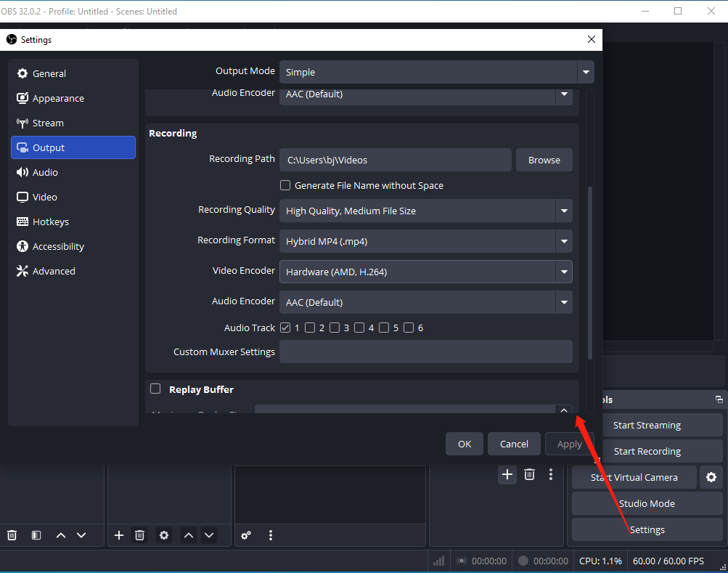Enable the Replay Buffer
This screenshot has height=573, width=728.
click(x=155, y=389)
